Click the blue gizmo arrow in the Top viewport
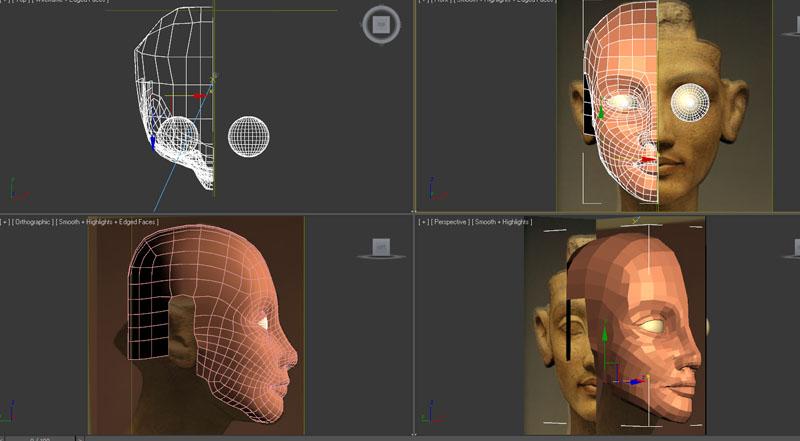Screen dimensions: 800x441 point(153,142)
